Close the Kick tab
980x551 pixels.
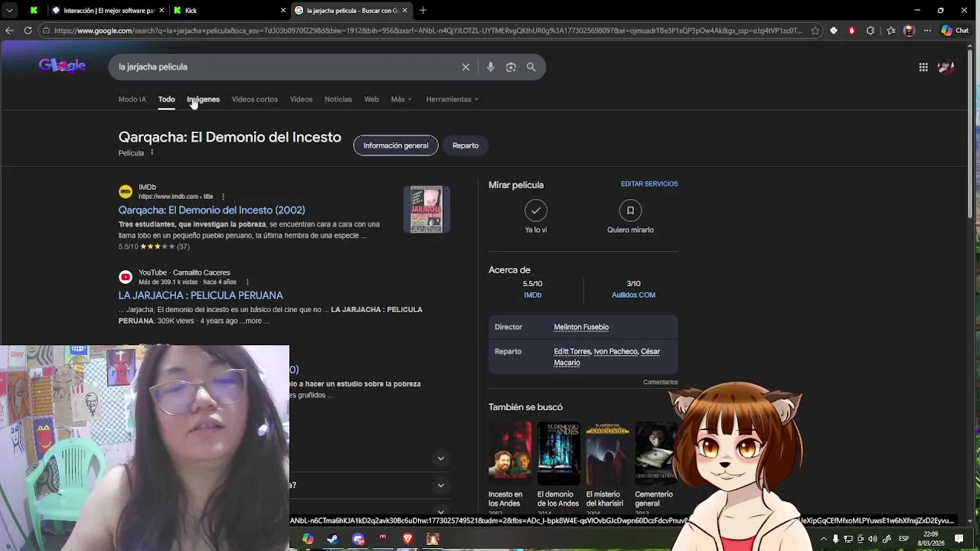[x=283, y=10]
